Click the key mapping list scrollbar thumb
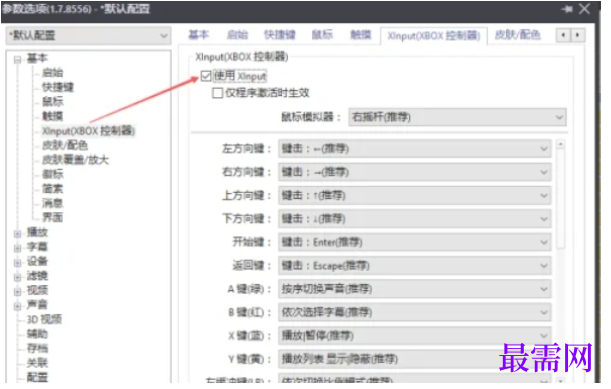 [x=561, y=199]
